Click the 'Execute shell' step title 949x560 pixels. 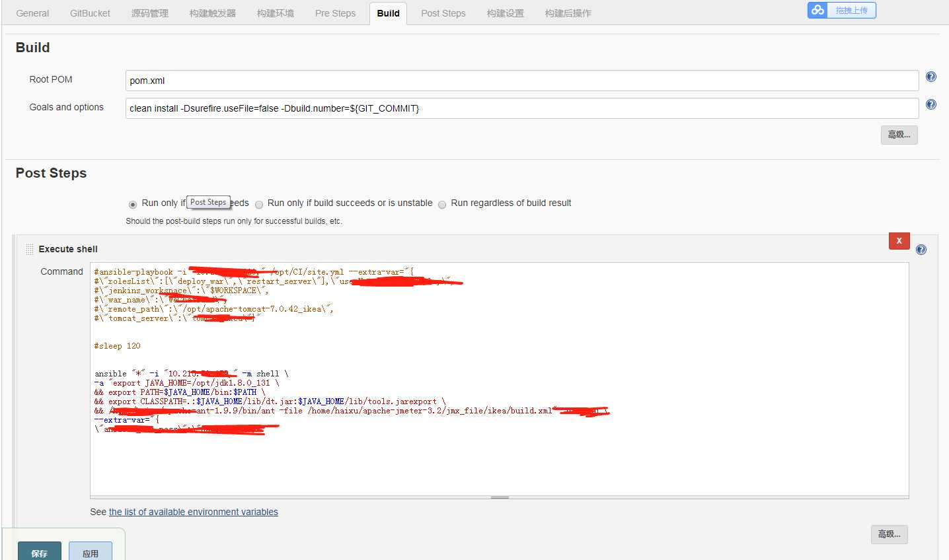tap(68, 249)
